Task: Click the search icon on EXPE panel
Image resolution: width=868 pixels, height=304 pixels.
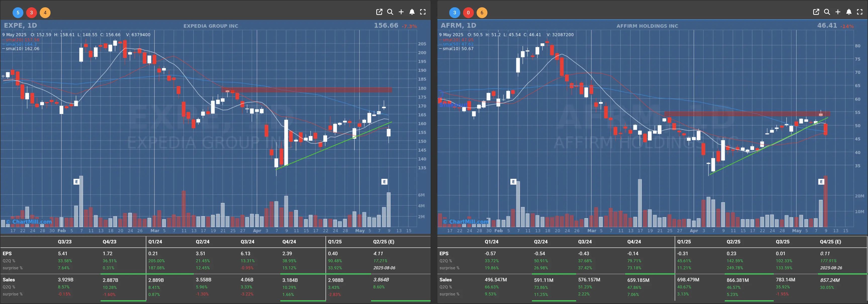Action: [x=390, y=12]
